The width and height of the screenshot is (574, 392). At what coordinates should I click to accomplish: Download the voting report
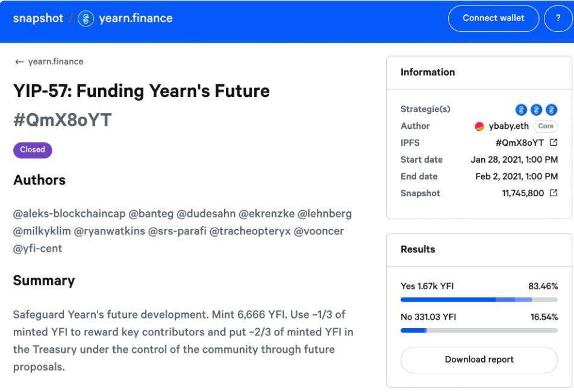coord(479,359)
